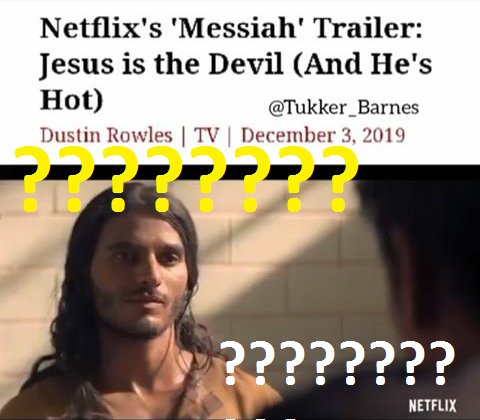This screenshot has height=420, width=480.
Task: Click the @Tukker_Barnes handle
Action: (x=344, y=108)
